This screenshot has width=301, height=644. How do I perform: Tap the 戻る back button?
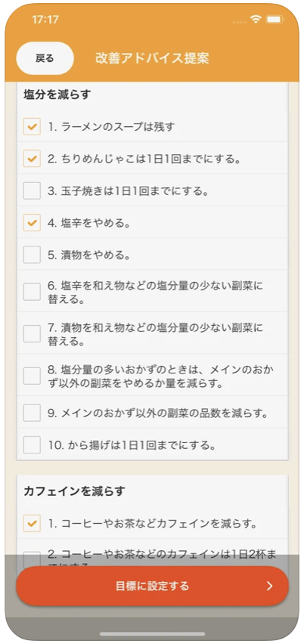point(45,58)
